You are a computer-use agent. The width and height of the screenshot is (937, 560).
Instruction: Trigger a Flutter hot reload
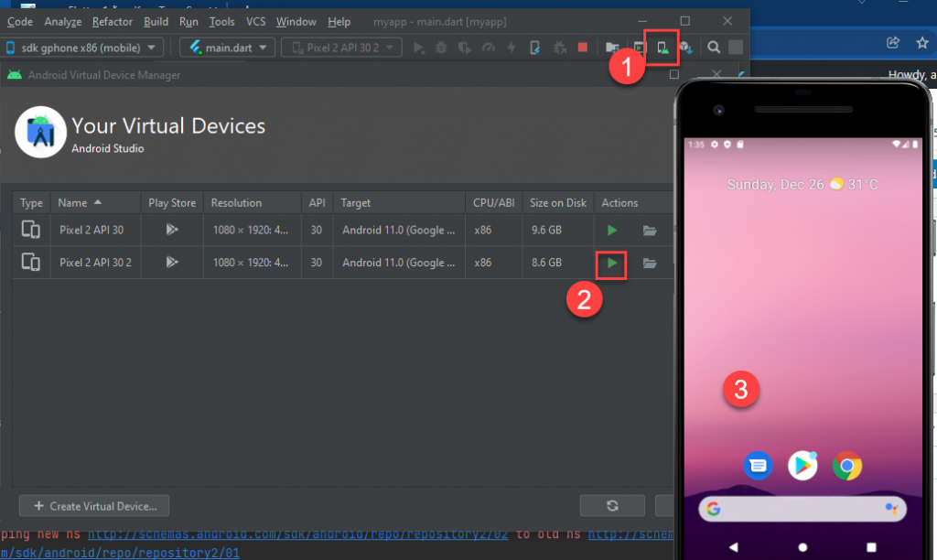511,47
